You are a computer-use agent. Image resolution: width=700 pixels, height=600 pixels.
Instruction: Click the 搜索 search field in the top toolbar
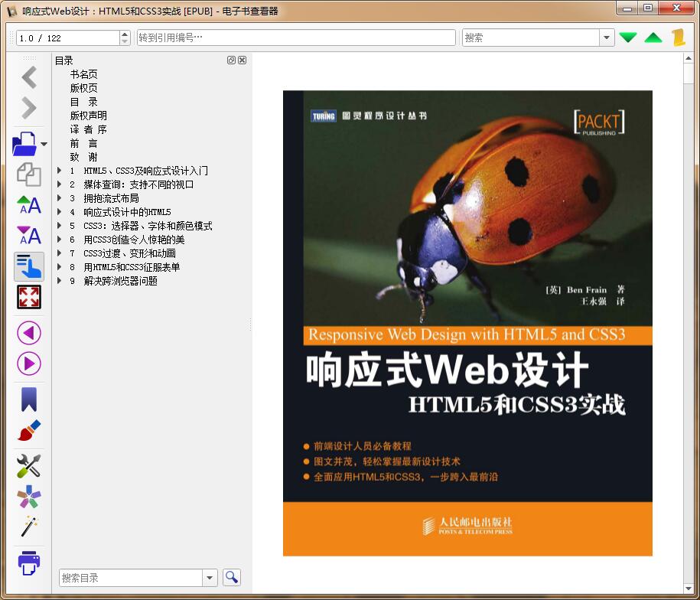pyautogui.click(x=531, y=37)
